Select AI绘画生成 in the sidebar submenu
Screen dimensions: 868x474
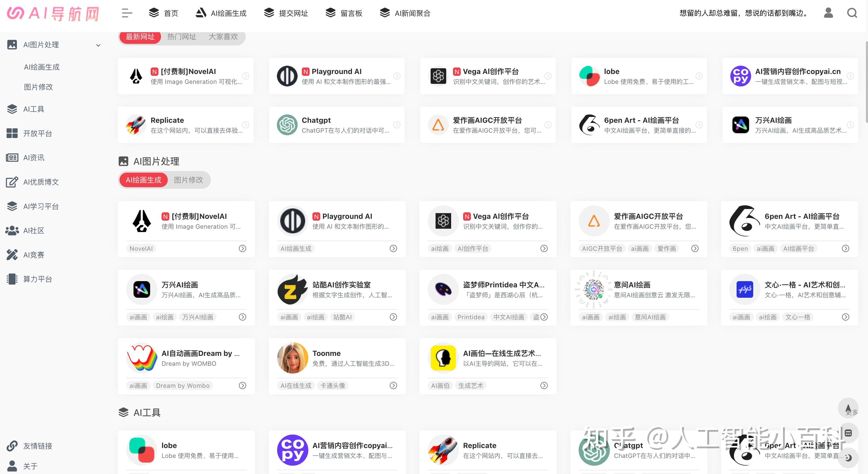coord(42,67)
